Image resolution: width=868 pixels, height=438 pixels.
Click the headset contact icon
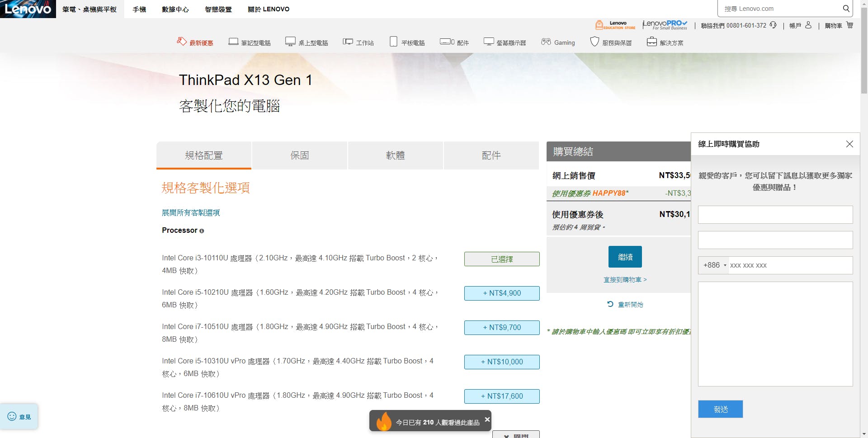pos(773,25)
